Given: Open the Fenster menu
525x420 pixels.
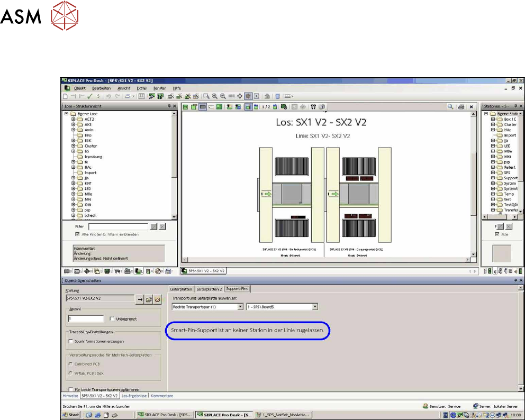Looking at the screenshot, I should [x=160, y=88].
